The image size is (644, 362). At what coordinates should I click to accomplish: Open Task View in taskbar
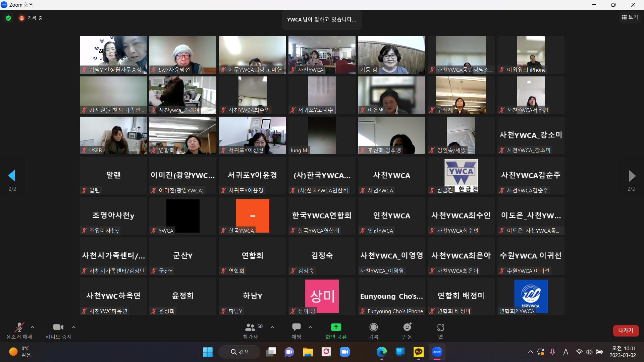coord(271,352)
